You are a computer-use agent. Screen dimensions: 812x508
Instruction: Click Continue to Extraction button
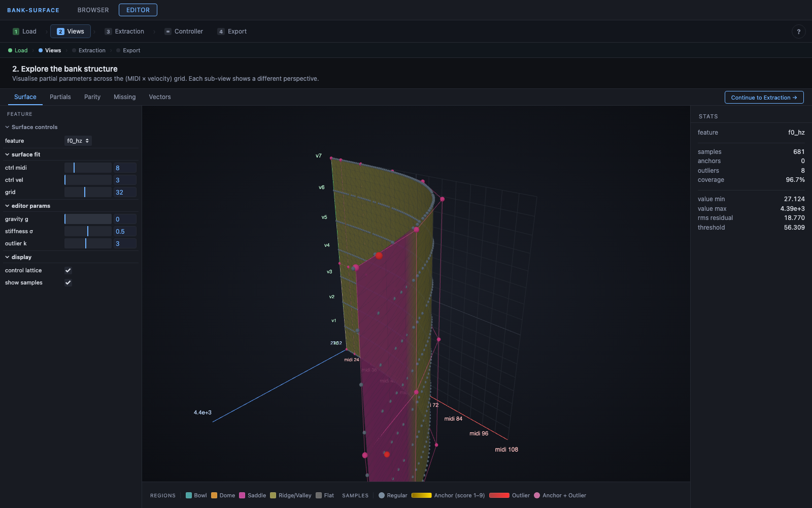coord(764,98)
